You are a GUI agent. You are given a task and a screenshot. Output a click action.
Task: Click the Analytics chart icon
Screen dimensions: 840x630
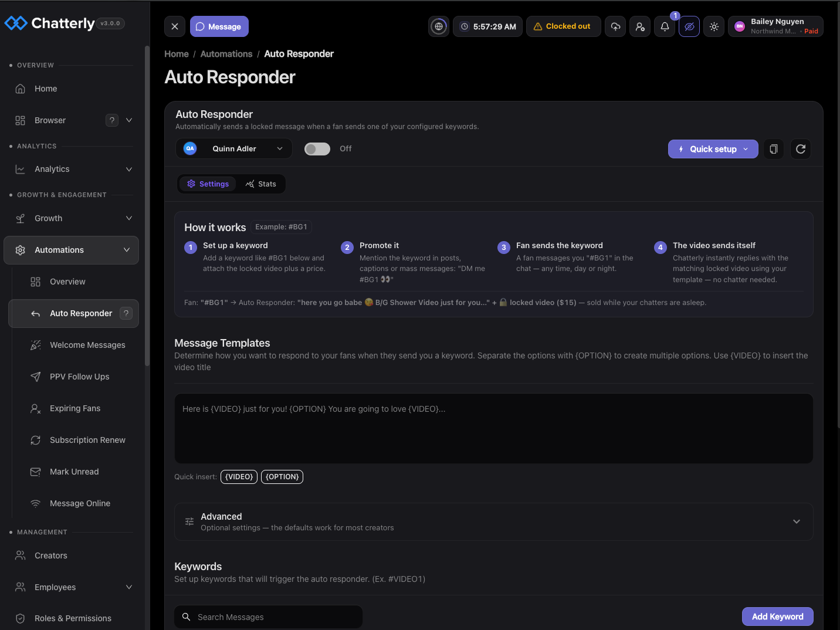(21, 169)
